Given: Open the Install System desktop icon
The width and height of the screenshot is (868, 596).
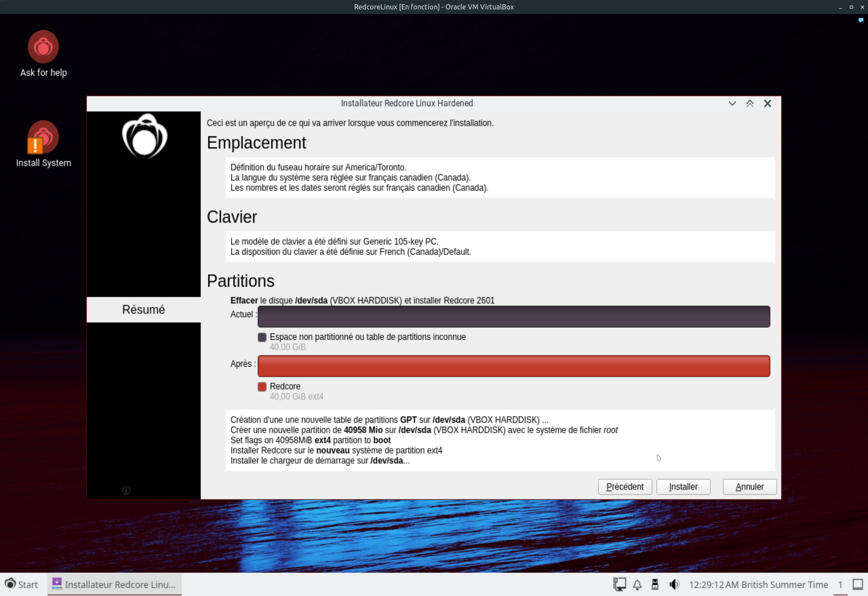Looking at the screenshot, I should click(43, 137).
